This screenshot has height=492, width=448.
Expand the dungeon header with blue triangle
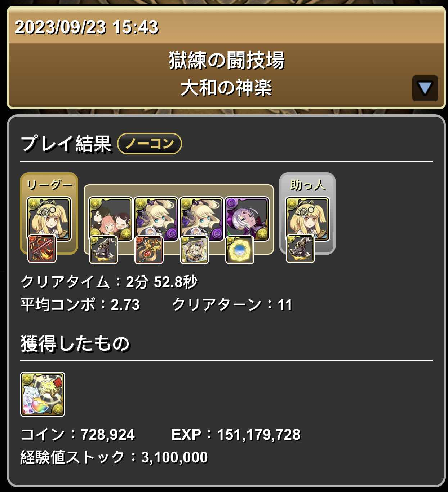[425, 88]
